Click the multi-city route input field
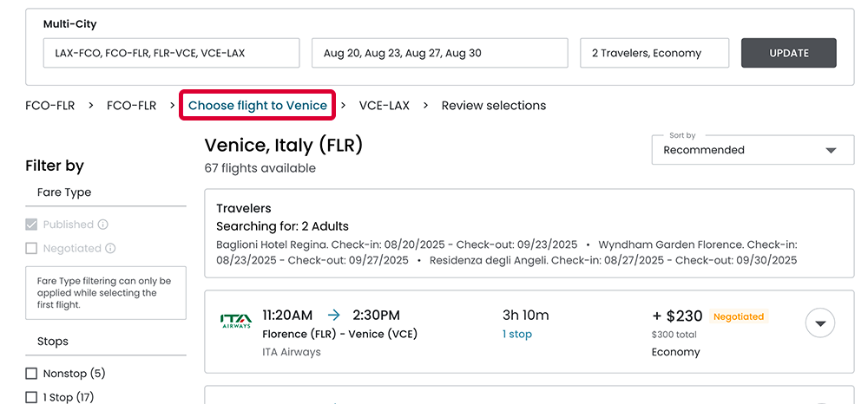This screenshot has width=868, height=404. click(171, 53)
